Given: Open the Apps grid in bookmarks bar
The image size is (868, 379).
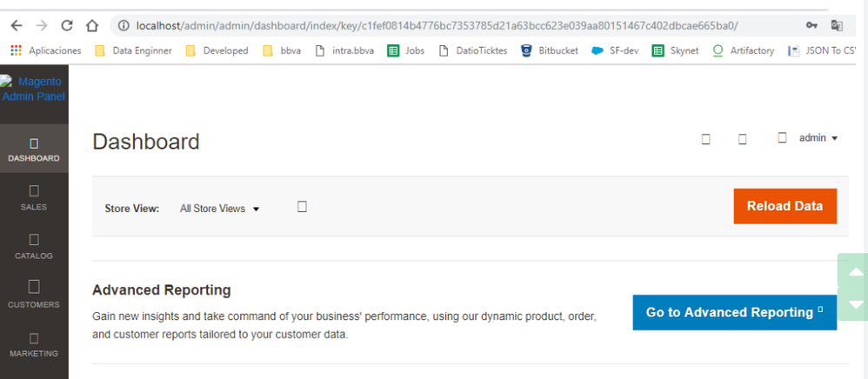Looking at the screenshot, I should coord(17,50).
